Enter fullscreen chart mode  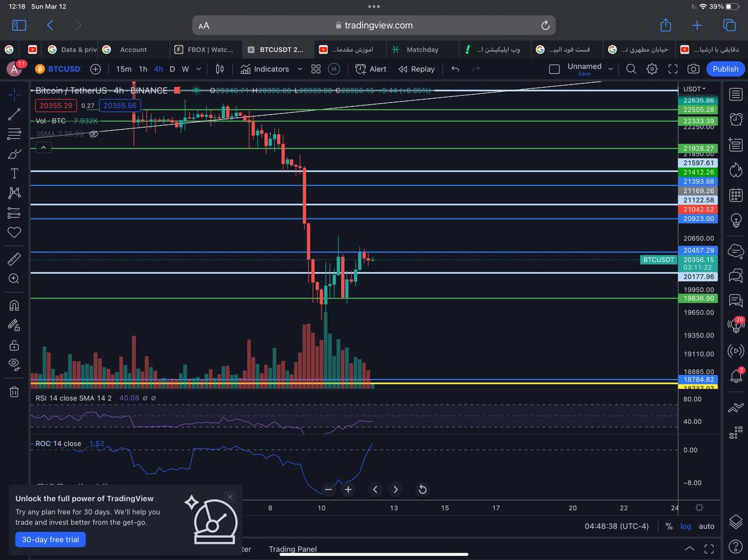(673, 69)
